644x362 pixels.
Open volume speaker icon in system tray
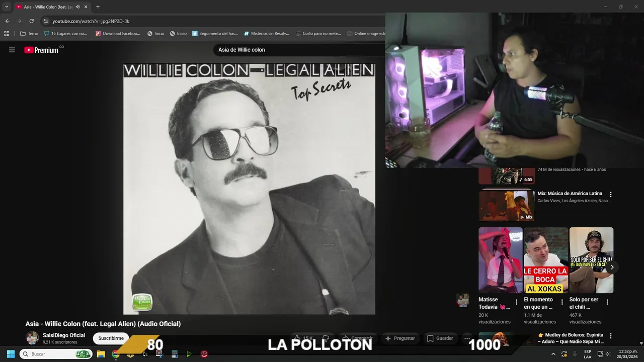point(608,354)
